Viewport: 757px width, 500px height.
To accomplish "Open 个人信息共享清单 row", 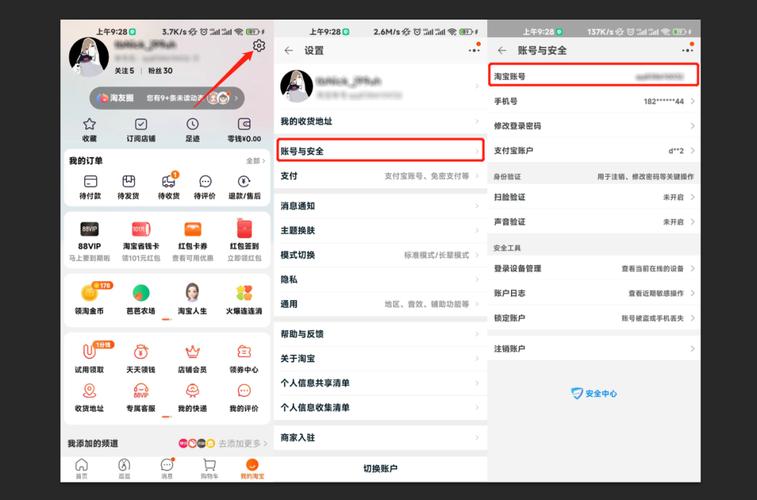I will 380,383.
